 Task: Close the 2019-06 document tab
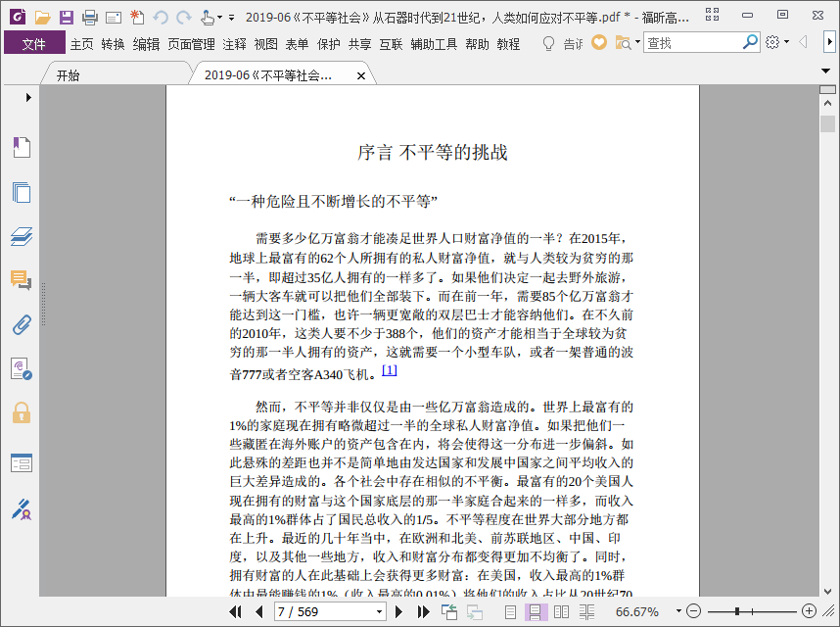pyautogui.click(x=361, y=76)
